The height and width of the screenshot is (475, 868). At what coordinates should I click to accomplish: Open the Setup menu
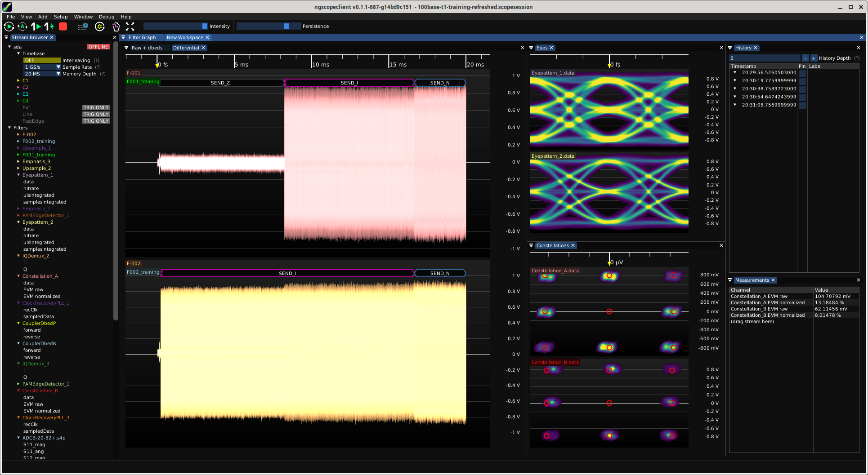61,17
